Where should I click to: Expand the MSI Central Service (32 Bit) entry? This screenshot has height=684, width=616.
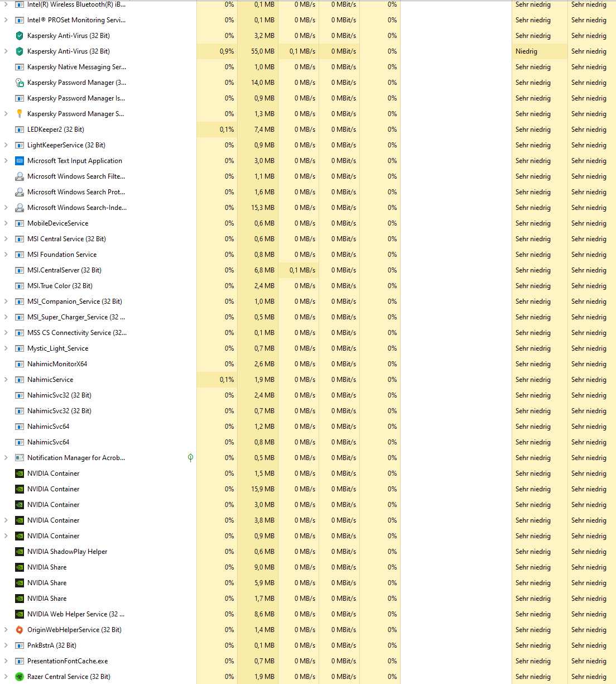(6, 239)
